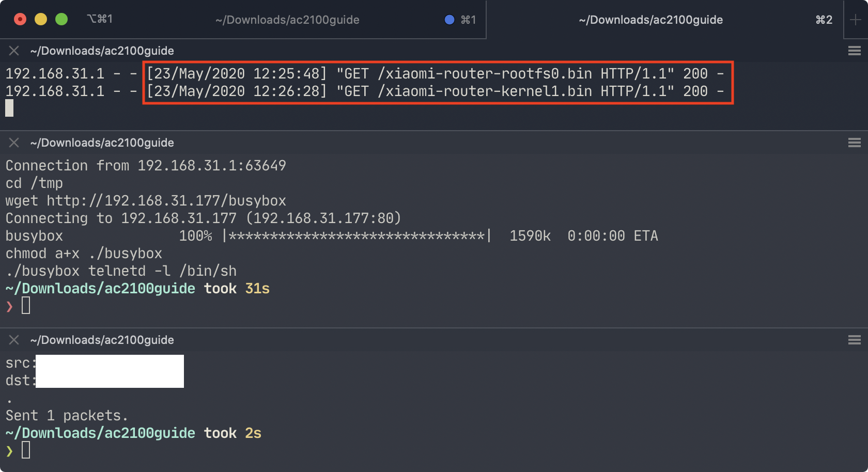The image size is (868, 472).
Task: Switch to the first ~/Downloads/ac2100guide tab
Action: (287, 20)
